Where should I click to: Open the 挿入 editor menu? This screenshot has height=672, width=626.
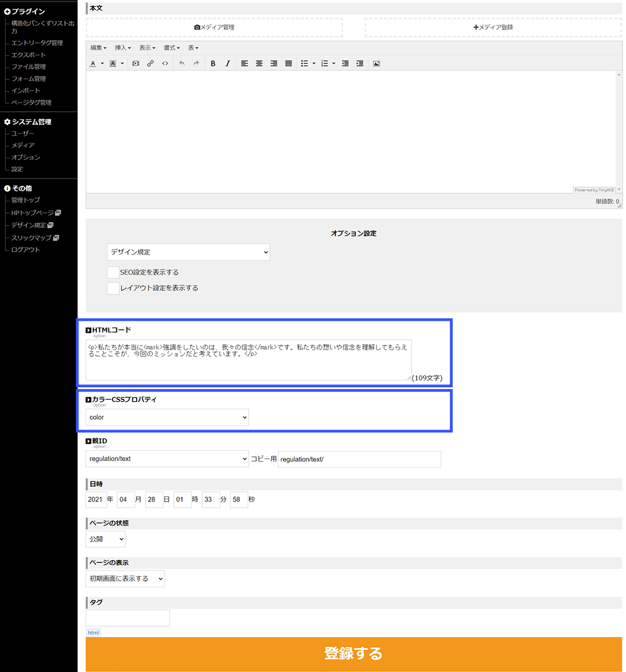(122, 48)
